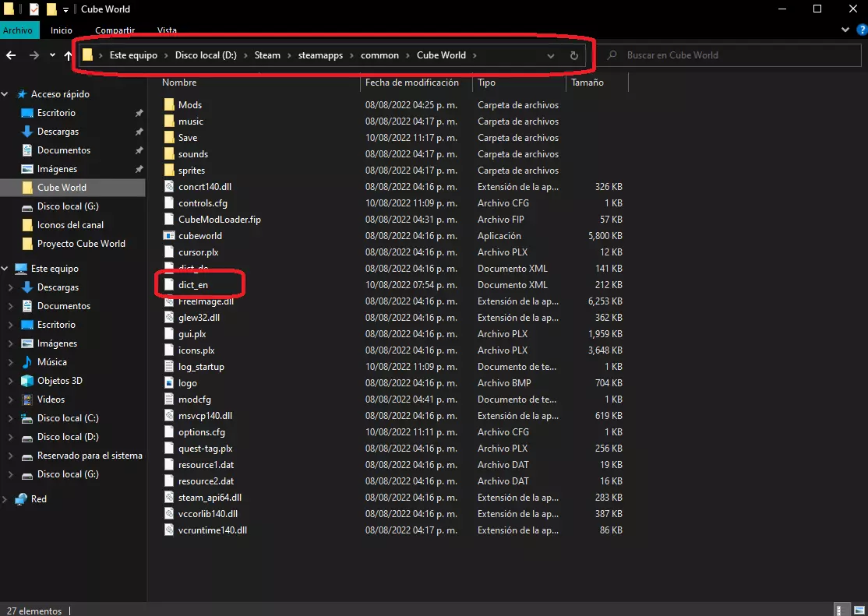This screenshot has height=616, width=868.
Task: Open recent locations dropdown arrow
Action: [52, 55]
